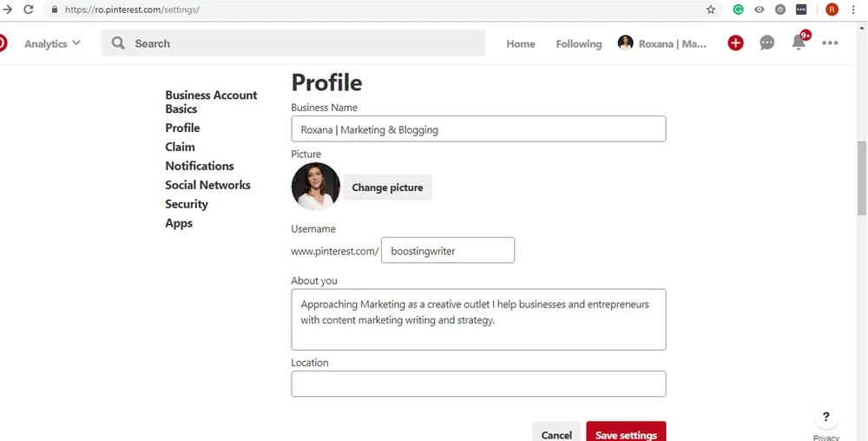
Task: Click the dark square extension icon
Action: (x=801, y=10)
